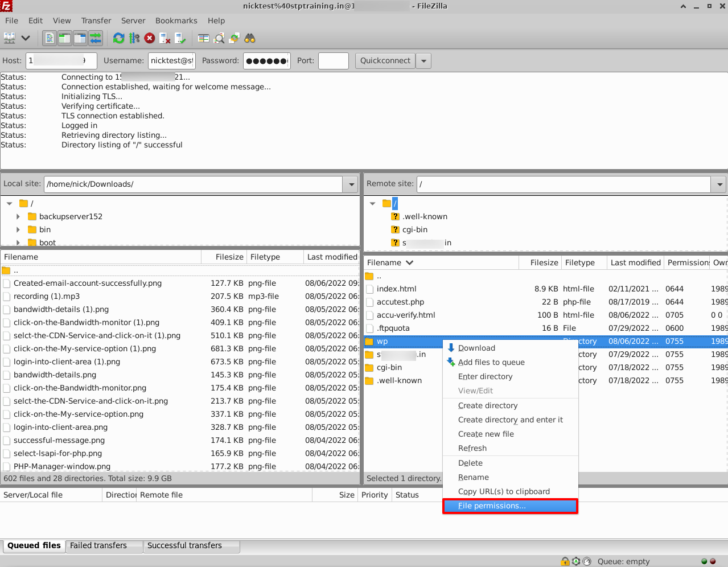Screen dimensions: 728x567
Task: Reconnect to the last used server
Action: tap(180, 38)
